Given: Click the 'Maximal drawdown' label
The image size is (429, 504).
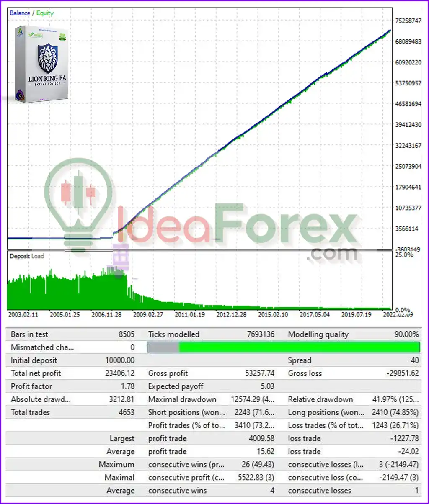Looking at the screenshot, I should click(182, 399).
